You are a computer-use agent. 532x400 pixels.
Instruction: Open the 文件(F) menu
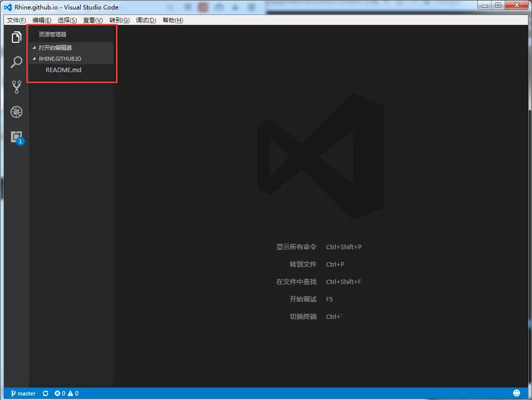[x=16, y=20]
